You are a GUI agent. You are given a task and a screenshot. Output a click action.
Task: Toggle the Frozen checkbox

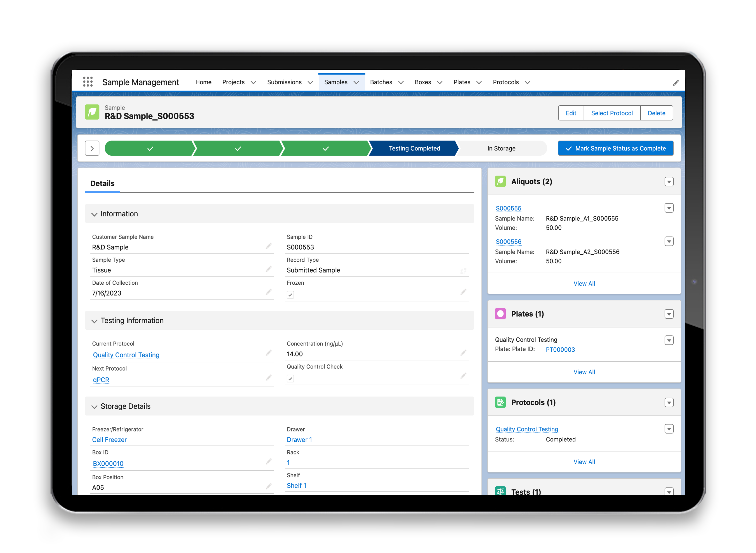click(290, 294)
